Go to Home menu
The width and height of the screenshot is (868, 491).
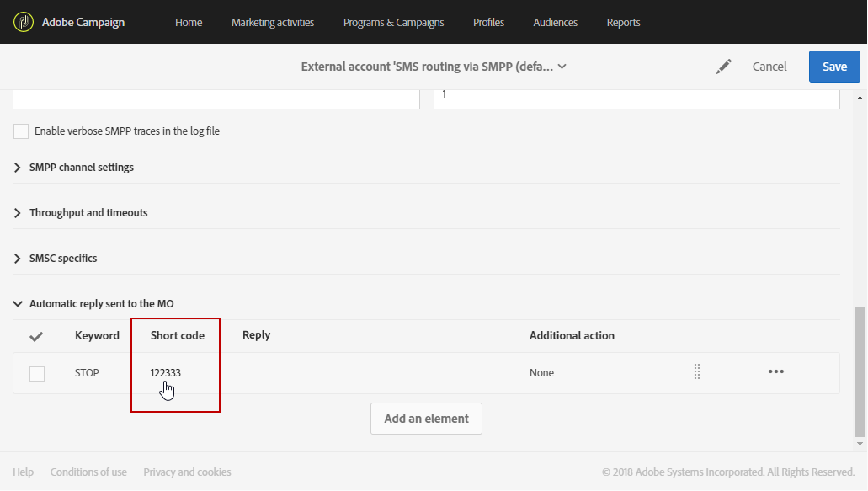coord(189,22)
